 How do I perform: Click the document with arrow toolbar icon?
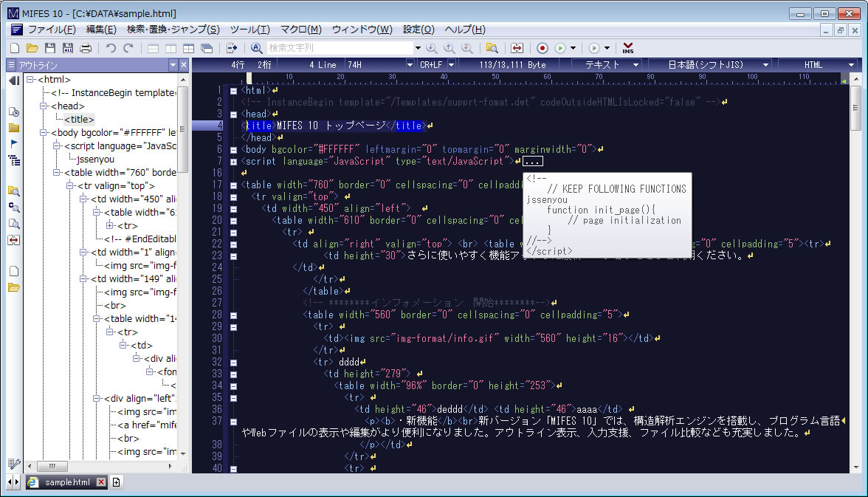pos(232,48)
